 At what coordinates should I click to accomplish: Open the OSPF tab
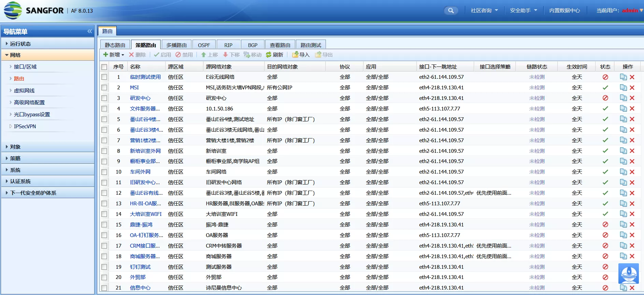[204, 45]
